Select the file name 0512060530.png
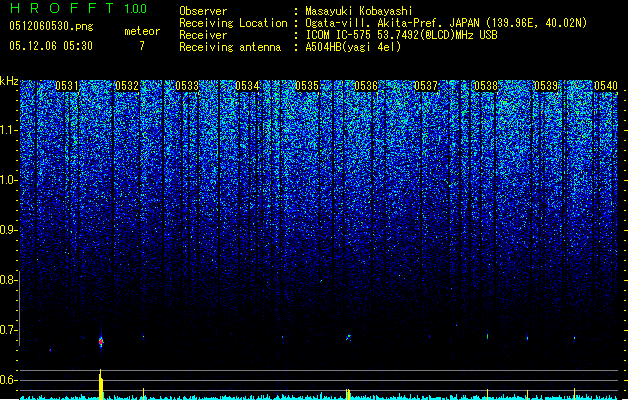 click(x=51, y=26)
